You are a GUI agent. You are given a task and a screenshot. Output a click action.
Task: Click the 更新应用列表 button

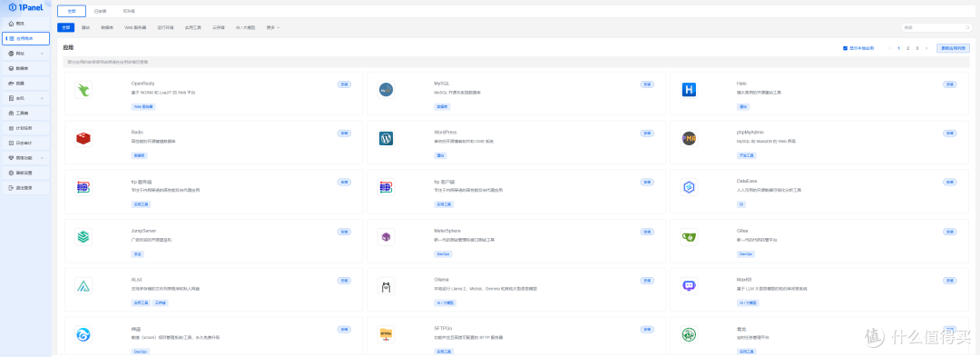tap(953, 48)
